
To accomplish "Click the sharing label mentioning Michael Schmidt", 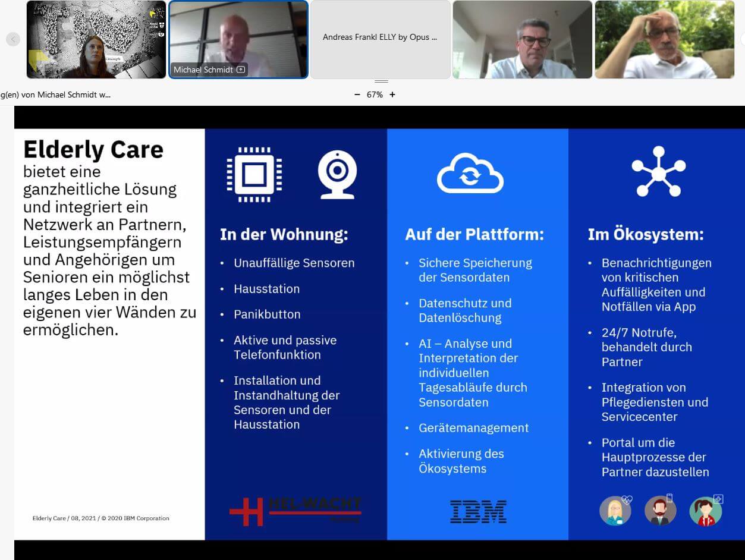I will pyautogui.click(x=55, y=95).
